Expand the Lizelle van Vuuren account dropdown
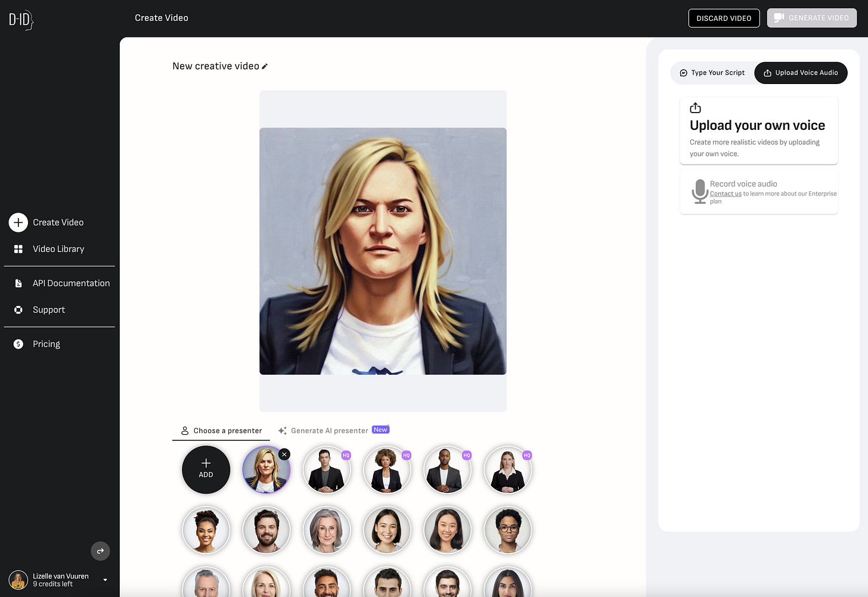868x597 pixels. tap(106, 580)
